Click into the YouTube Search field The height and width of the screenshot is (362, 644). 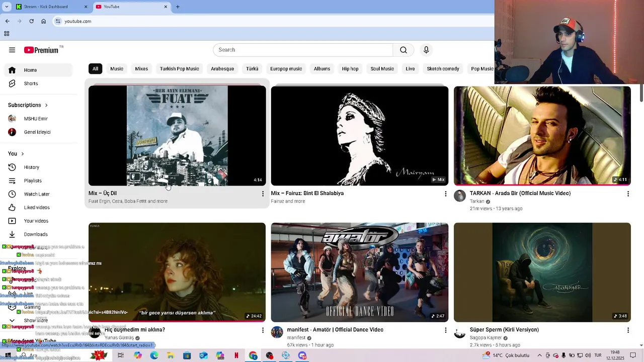pos(303,50)
